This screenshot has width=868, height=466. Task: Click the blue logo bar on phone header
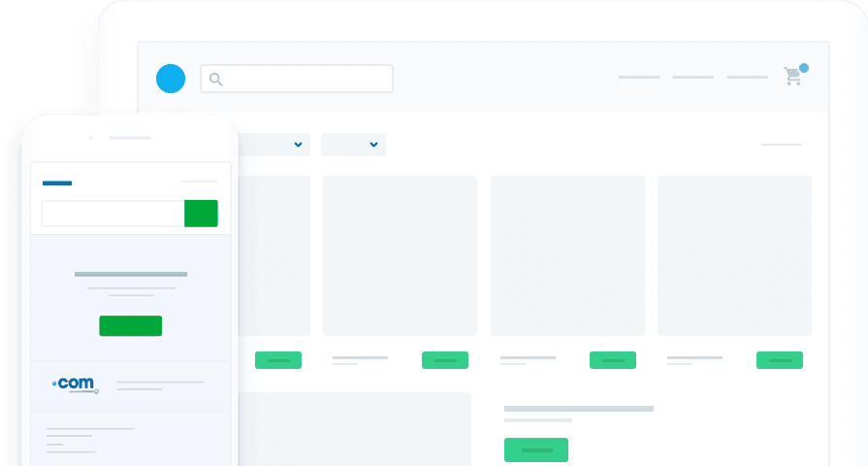click(57, 183)
